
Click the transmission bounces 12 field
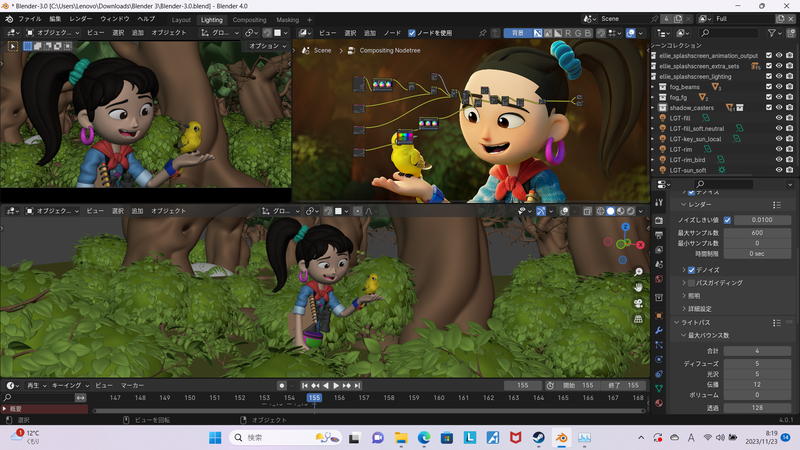click(757, 385)
